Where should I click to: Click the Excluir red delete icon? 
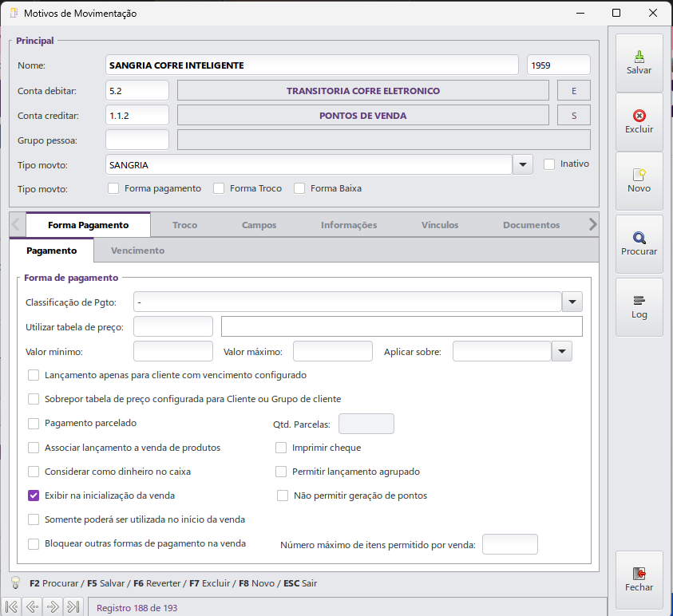click(639, 122)
